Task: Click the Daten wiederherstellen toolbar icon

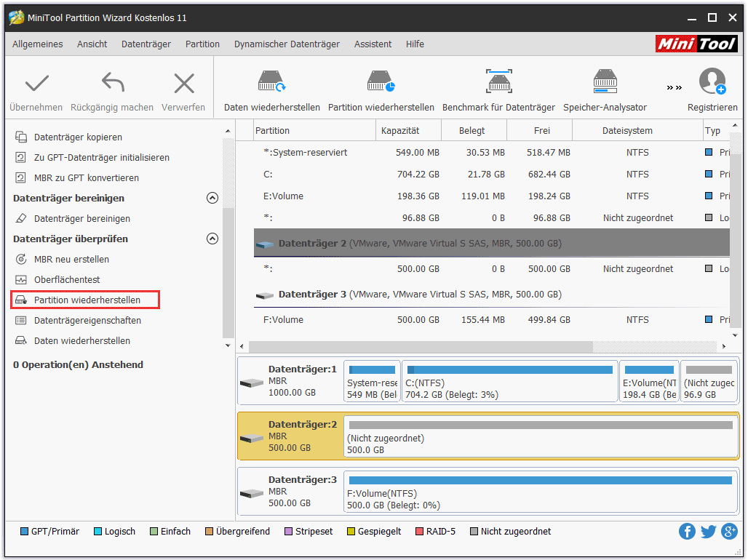Action: [271, 82]
